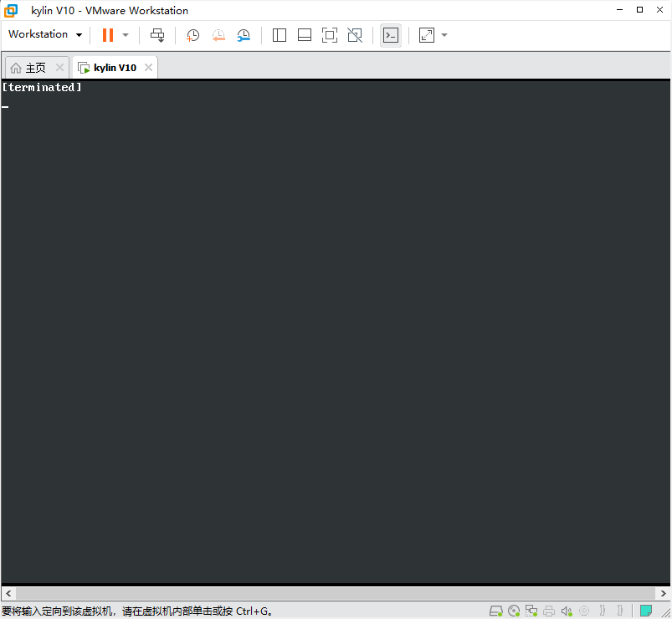672x619 pixels.
Task: Enter full screen mode
Action: (x=330, y=35)
